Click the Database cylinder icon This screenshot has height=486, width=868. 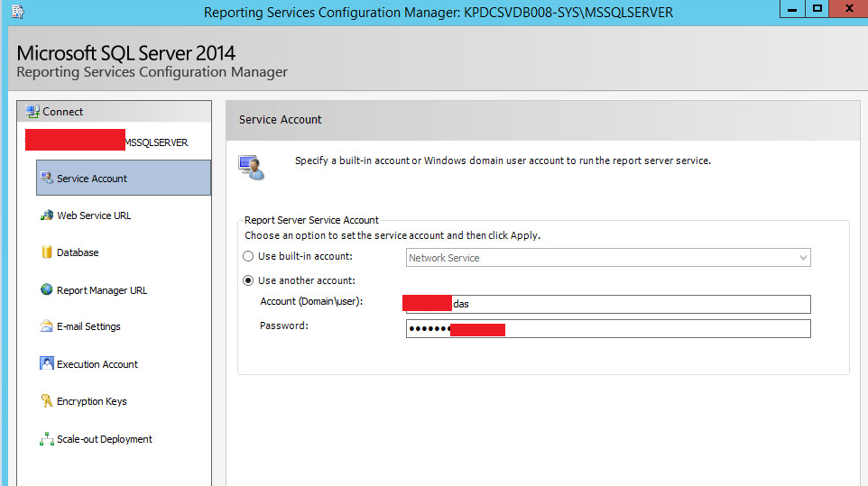pyautogui.click(x=47, y=252)
